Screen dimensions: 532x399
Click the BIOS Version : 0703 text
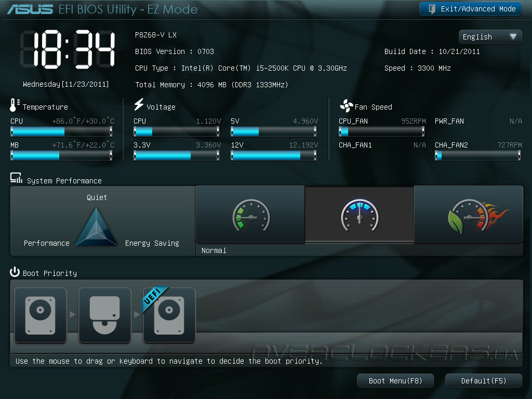[x=175, y=51]
